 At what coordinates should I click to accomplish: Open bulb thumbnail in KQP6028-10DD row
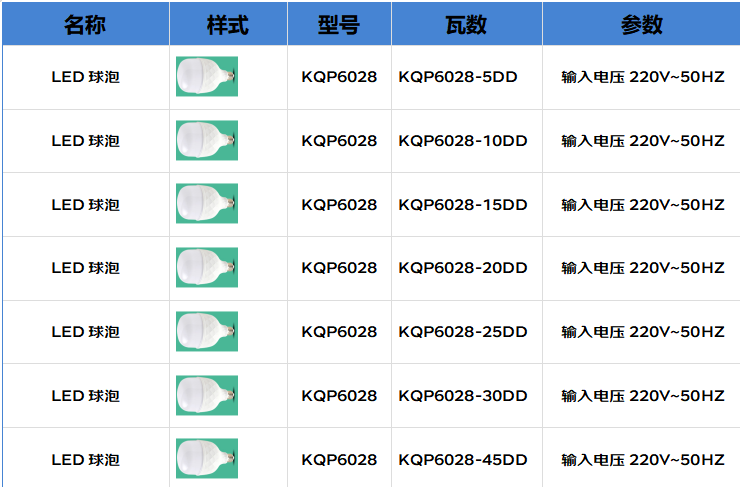[x=207, y=140]
